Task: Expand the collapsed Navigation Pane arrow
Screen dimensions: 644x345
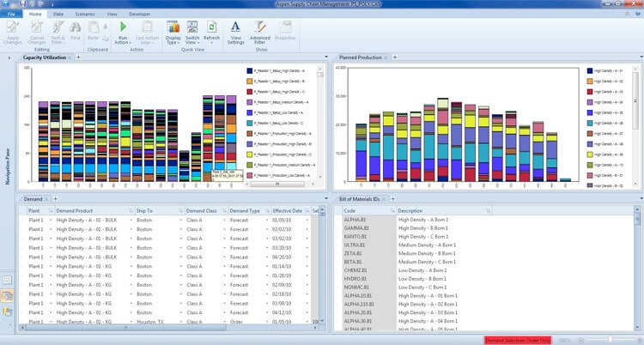Action: [x=8, y=57]
